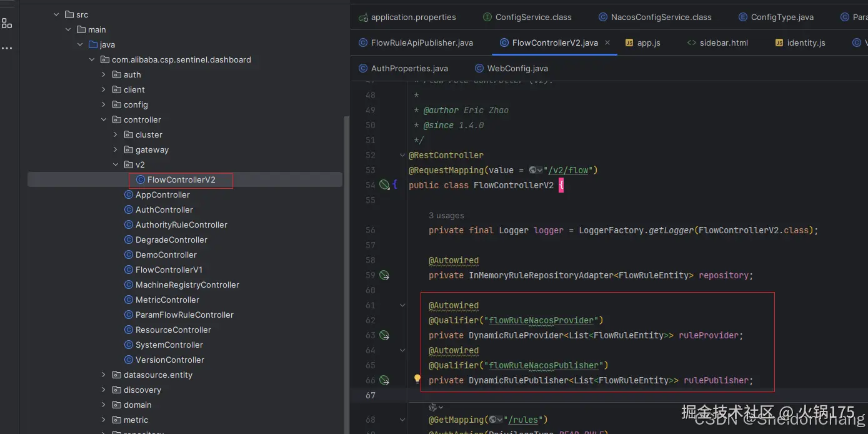
Task: Select ResourceController in the tree
Action: (x=173, y=330)
